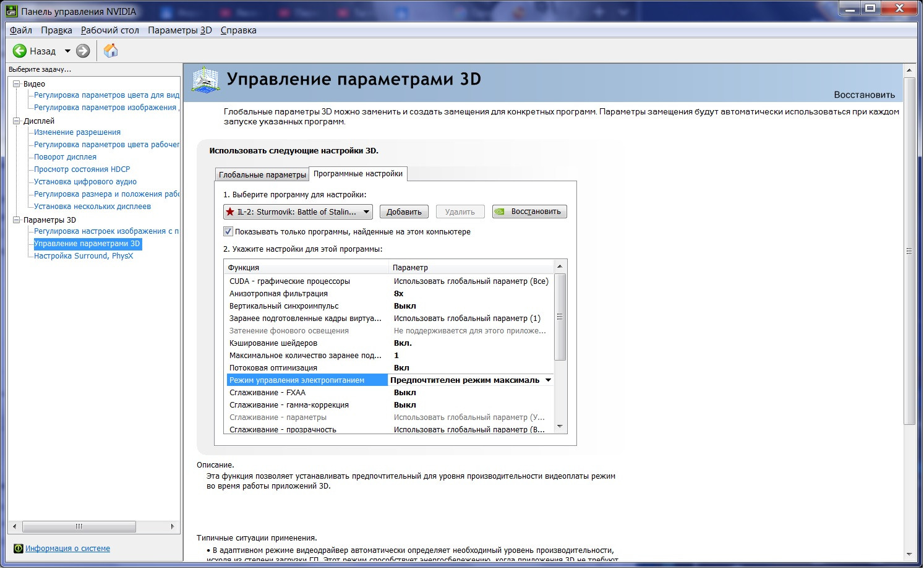The width and height of the screenshot is (924, 569).
Task: Click task tree horizontal scrollbar thumb
Action: coord(79,527)
